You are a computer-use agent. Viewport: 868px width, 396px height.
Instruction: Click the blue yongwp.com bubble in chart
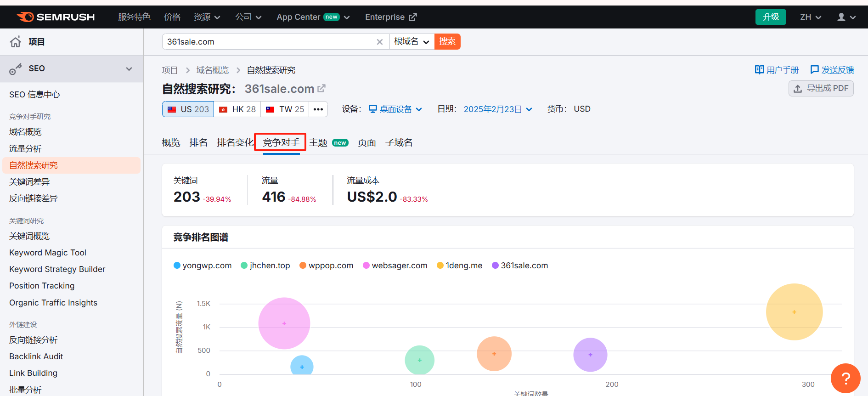(x=302, y=366)
